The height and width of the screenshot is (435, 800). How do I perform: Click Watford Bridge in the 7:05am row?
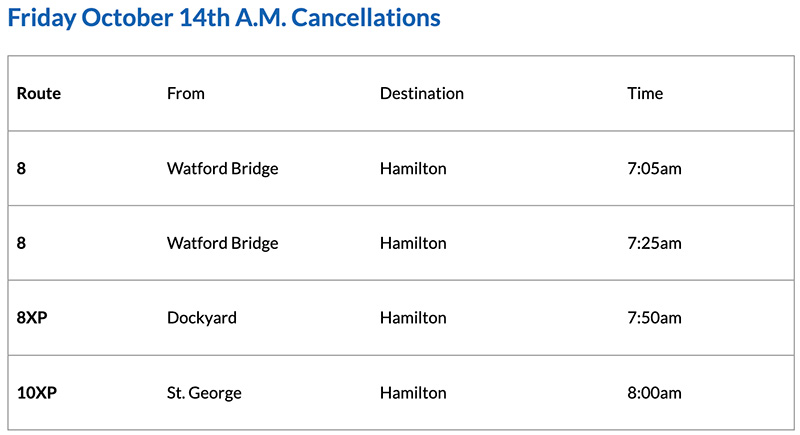[222, 169]
